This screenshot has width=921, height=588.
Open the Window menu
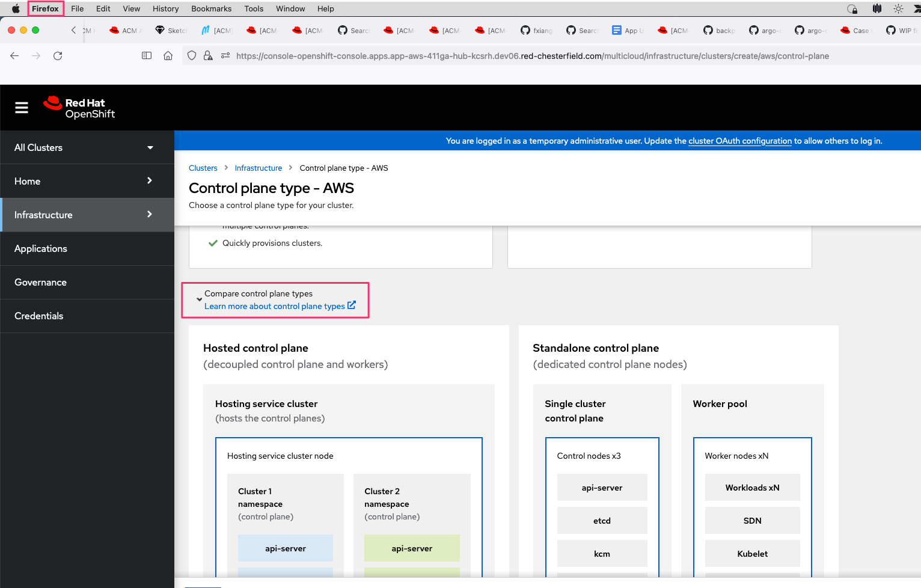[x=290, y=8]
